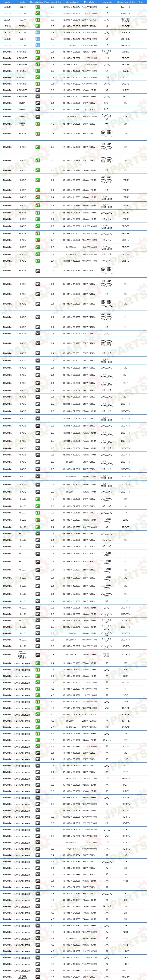Click the ON diesel icon in the Dyna 1KD-FTV row

point(38,117)
